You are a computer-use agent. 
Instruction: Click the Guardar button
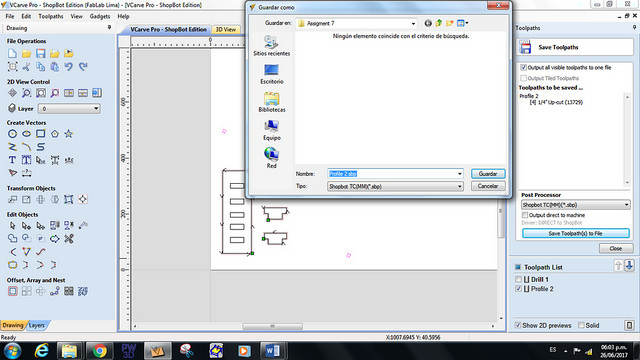(488, 174)
